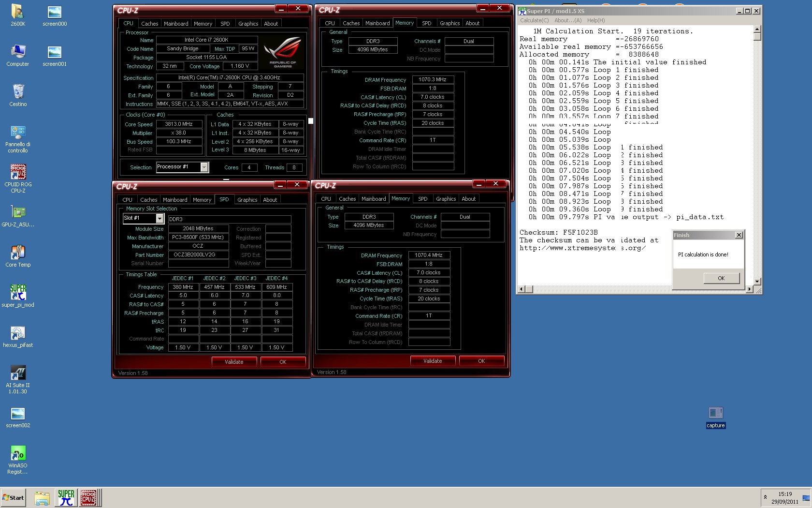Launch super_pi_mod desktop shortcut
The width and height of the screenshot is (812, 508).
18,296
